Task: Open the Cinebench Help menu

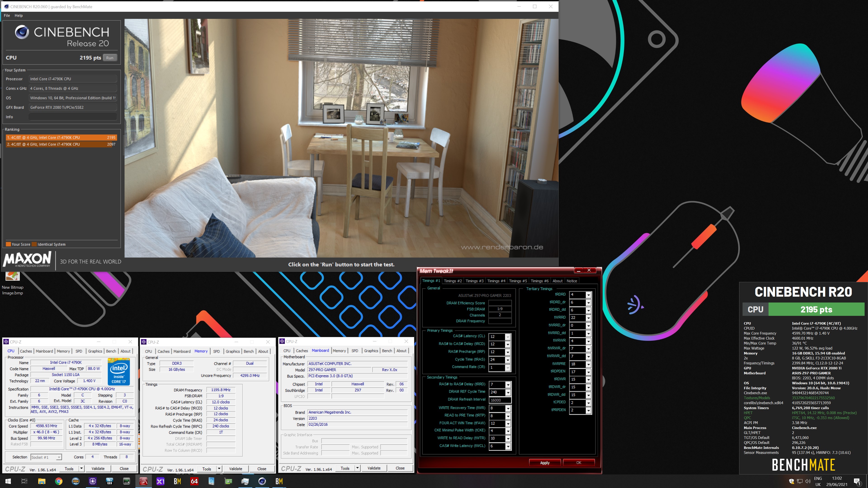Action: coord(19,16)
